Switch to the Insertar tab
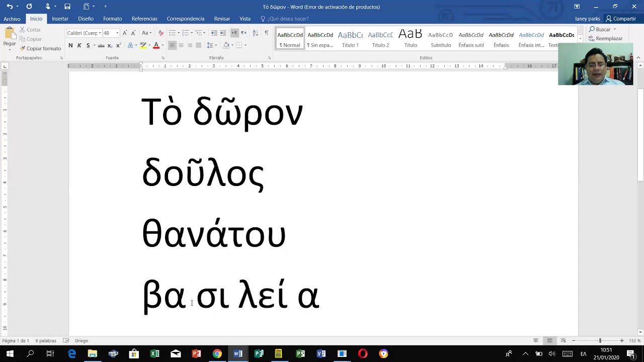This screenshot has width=644, height=362. coord(60,19)
